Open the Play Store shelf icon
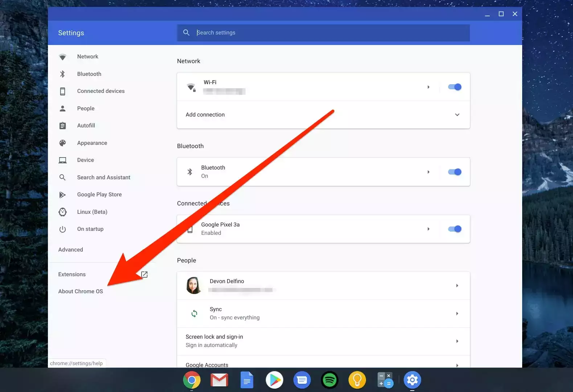Image resolution: width=573 pixels, height=392 pixels. click(x=274, y=380)
